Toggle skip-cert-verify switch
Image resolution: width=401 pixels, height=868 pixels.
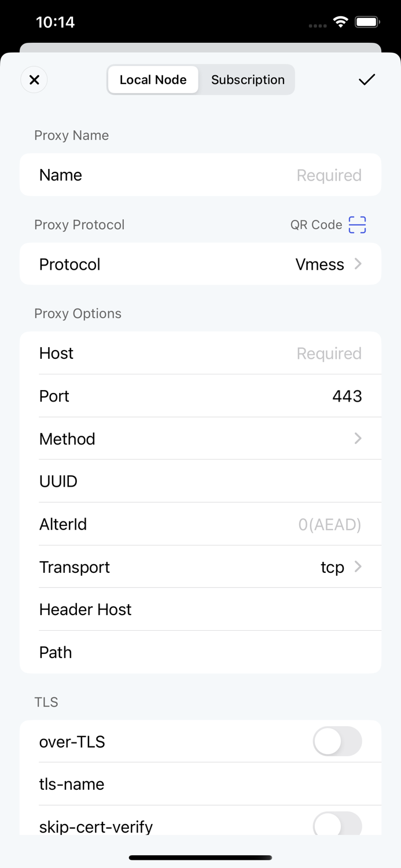click(x=337, y=825)
